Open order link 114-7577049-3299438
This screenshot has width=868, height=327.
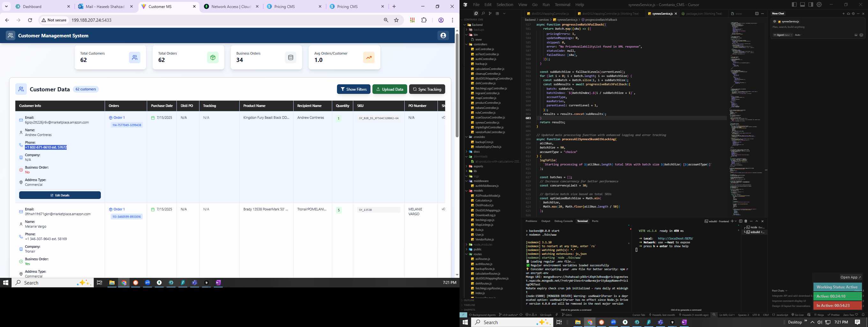pos(127,125)
